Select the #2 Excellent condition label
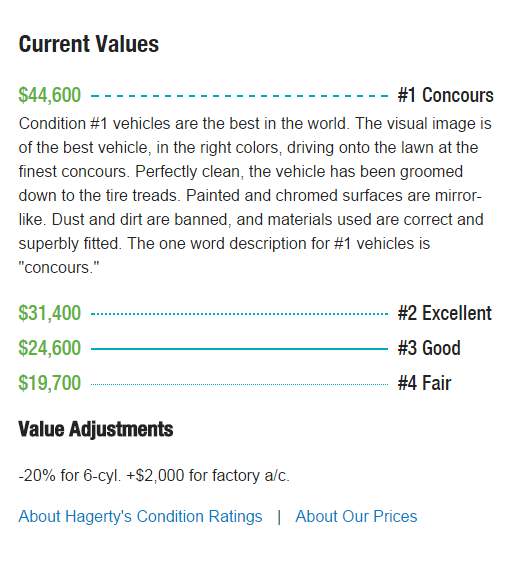Viewport: 517px width, 572px height. pyautogui.click(x=445, y=313)
